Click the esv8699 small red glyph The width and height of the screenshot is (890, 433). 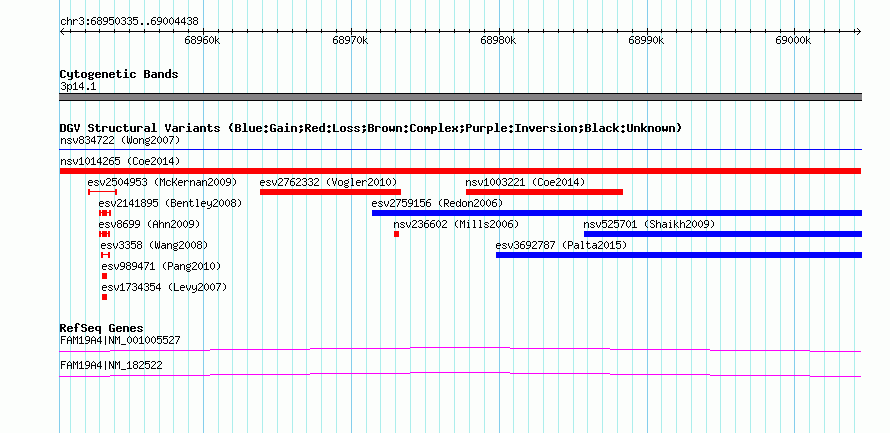(104, 234)
